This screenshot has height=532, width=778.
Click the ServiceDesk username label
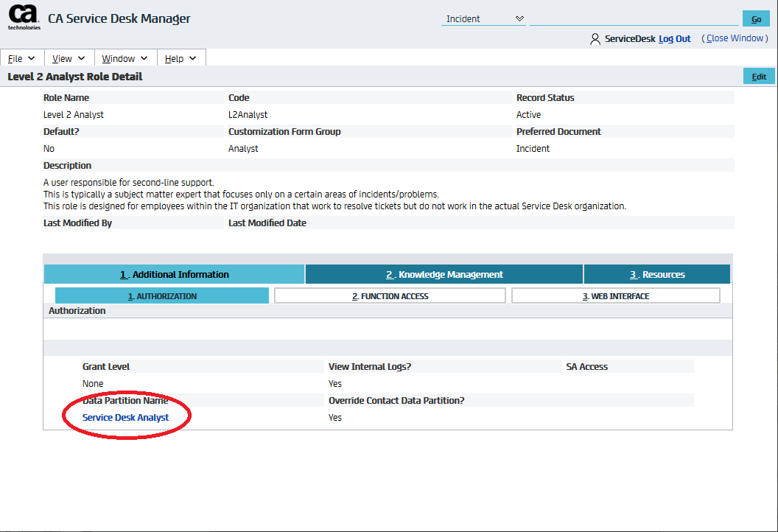point(629,39)
